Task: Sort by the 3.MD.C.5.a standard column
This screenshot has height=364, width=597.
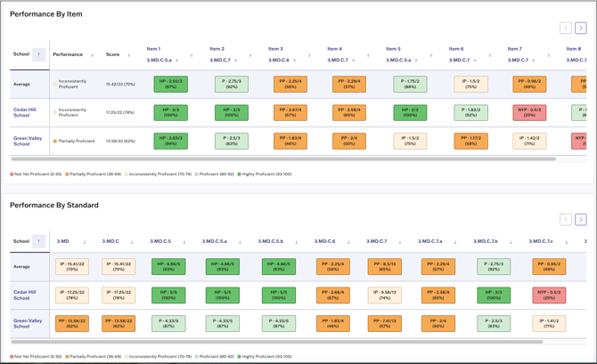Action: pyautogui.click(x=240, y=241)
